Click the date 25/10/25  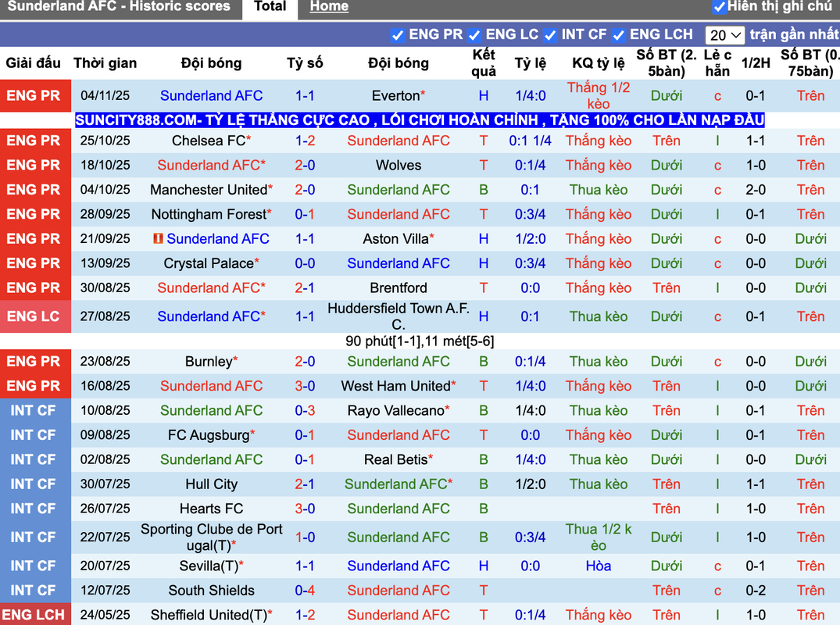click(105, 141)
